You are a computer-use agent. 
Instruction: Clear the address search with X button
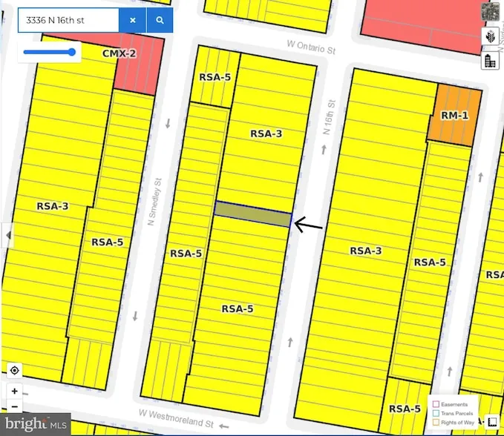(x=133, y=20)
